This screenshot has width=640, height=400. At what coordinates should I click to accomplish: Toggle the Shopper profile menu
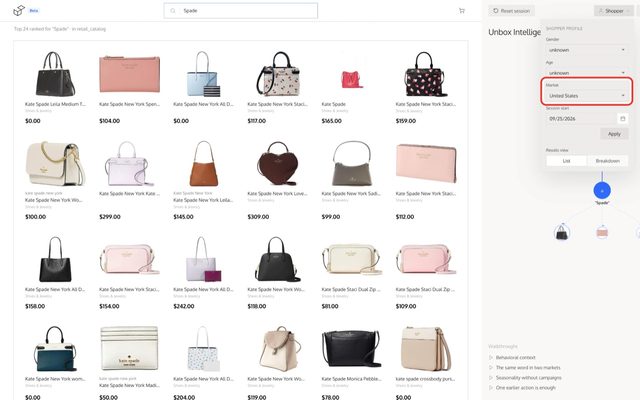tap(614, 11)
